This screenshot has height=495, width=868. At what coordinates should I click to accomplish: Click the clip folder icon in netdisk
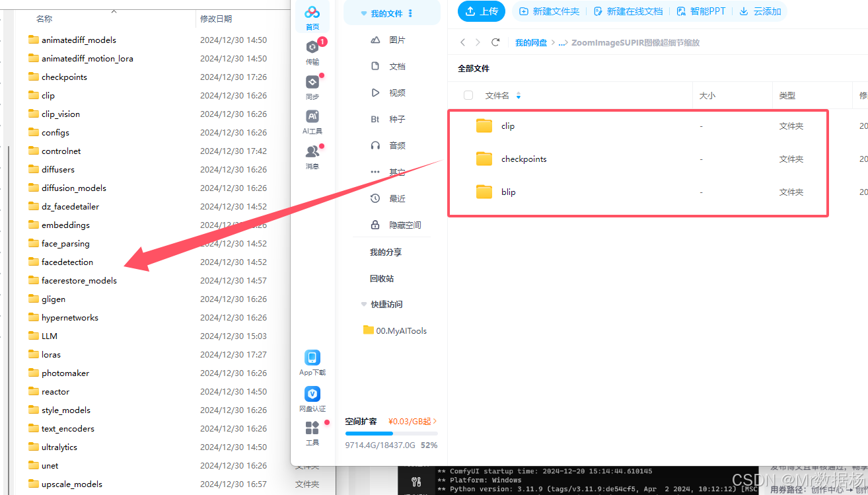[x=484, y=126]
